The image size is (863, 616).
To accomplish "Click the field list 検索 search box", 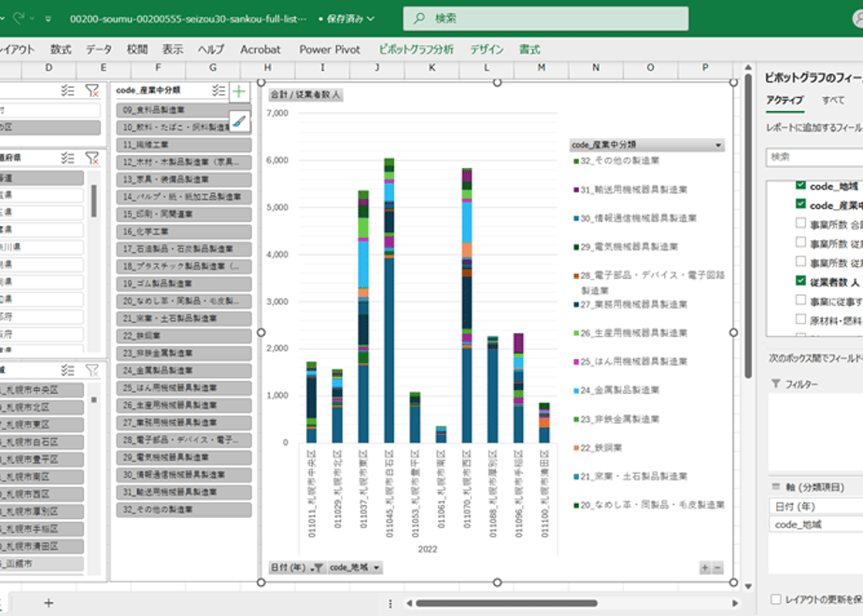I will (814, 157).
